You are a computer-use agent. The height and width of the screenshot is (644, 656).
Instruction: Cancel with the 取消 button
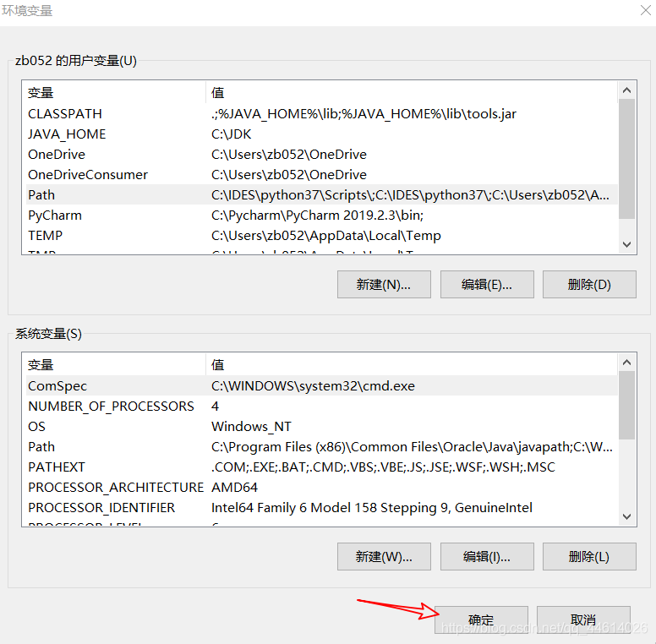pyautogui.click(x=583, y=619)
